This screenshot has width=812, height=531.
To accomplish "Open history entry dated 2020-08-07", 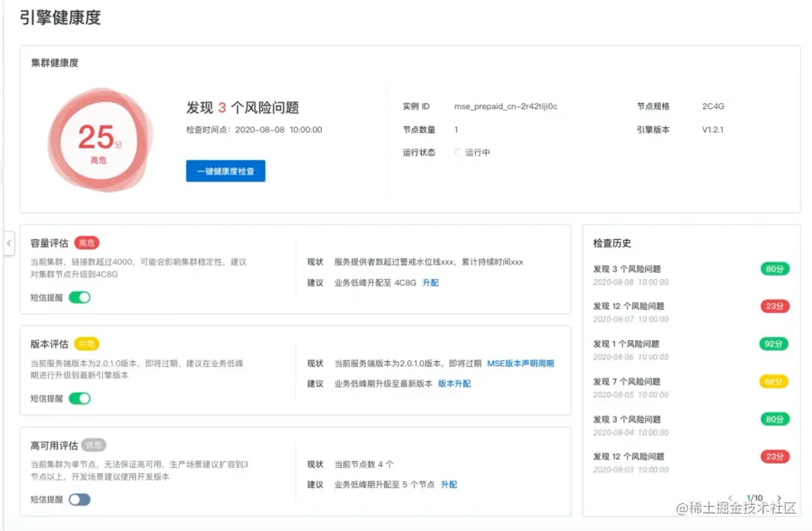I will [x=691, y=312].
